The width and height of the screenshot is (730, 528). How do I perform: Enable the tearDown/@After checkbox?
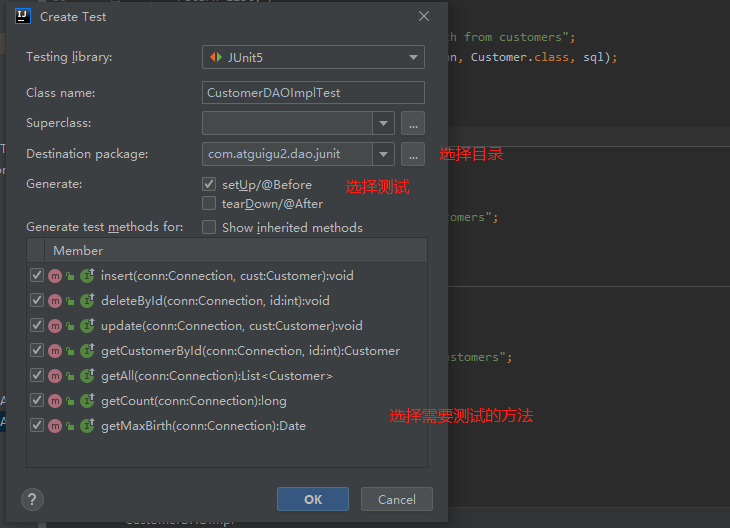pos(209,203)
